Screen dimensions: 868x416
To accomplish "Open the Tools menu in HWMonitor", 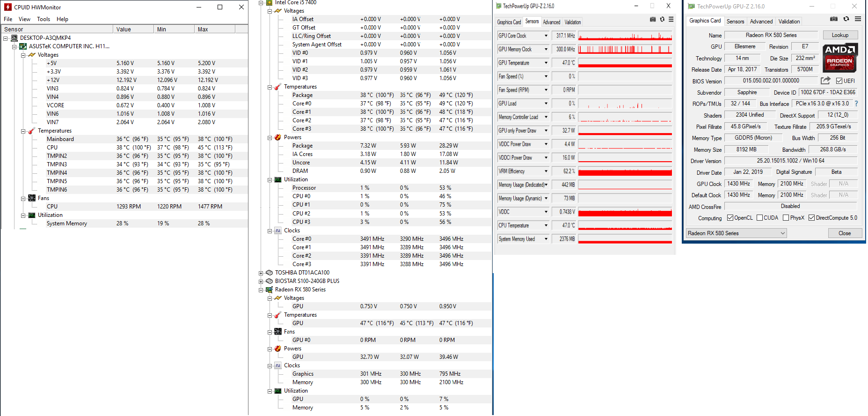I will (44, 19).
